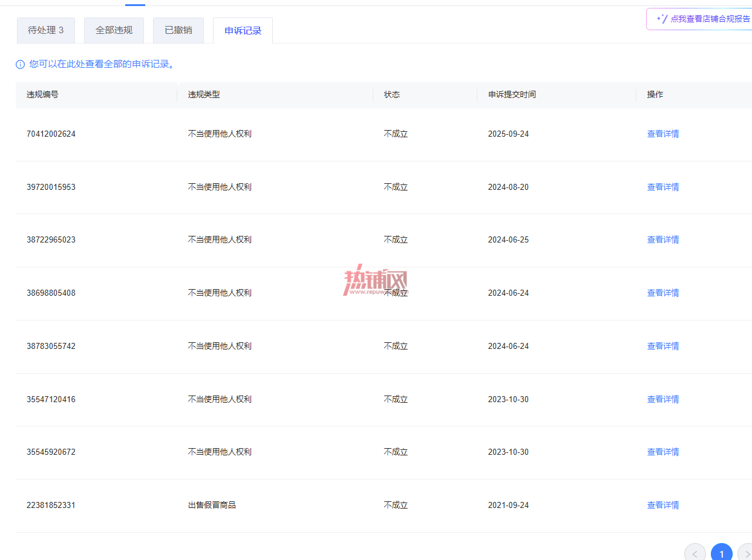This screenshot has width=752, height=560.
Task: Open 查看详情 for violation 38722965023
Action: point(663,239)
